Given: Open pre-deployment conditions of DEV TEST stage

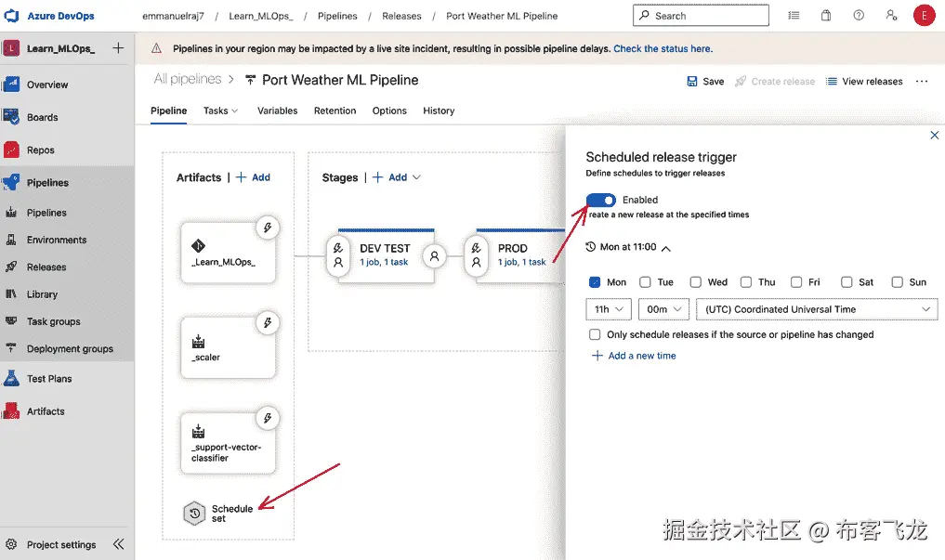Looking at the screenshot, I should (338, 255).
